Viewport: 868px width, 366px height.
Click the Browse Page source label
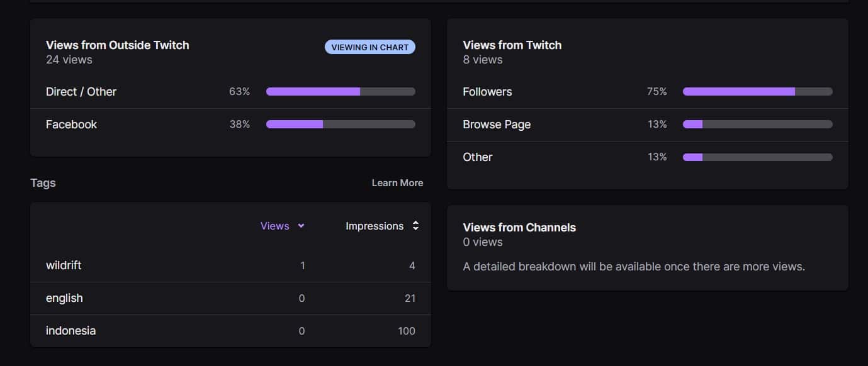pos(497,124)
